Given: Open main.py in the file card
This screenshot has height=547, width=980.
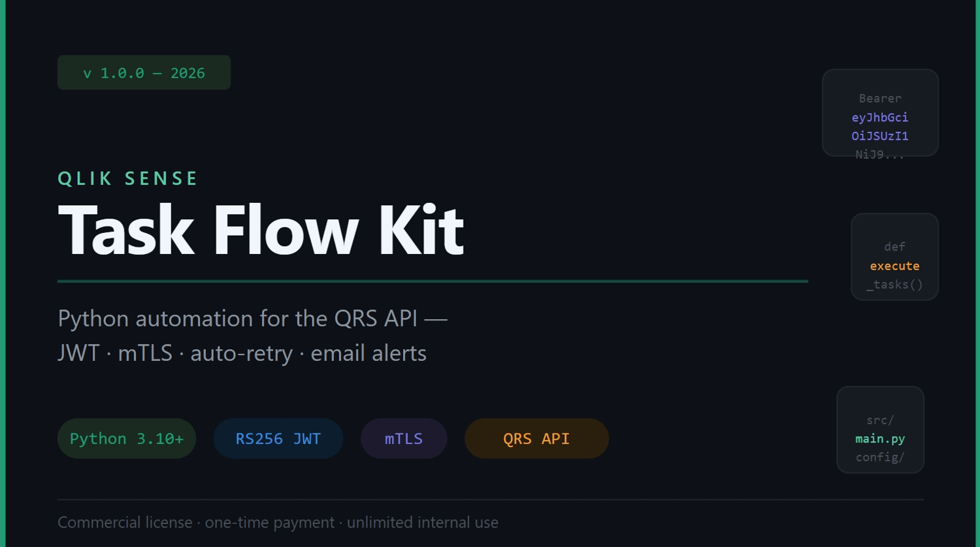Looking at the screenshot, I should (x=880, y=439).
